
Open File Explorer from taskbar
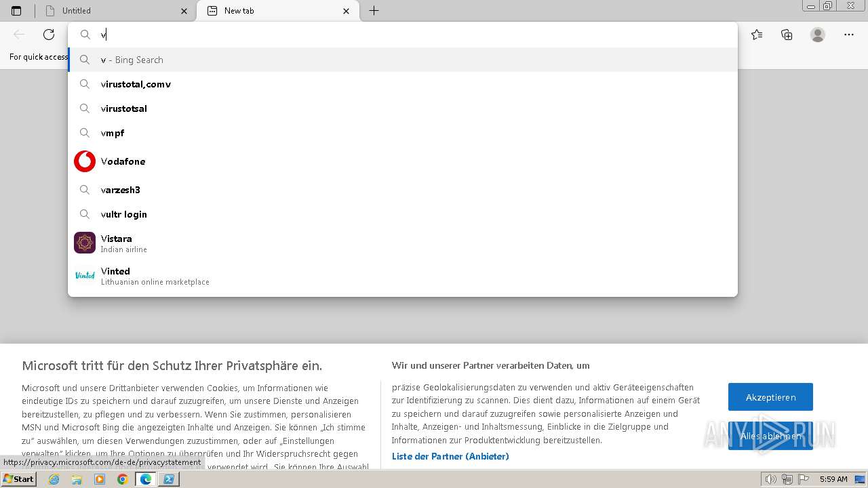77,479
